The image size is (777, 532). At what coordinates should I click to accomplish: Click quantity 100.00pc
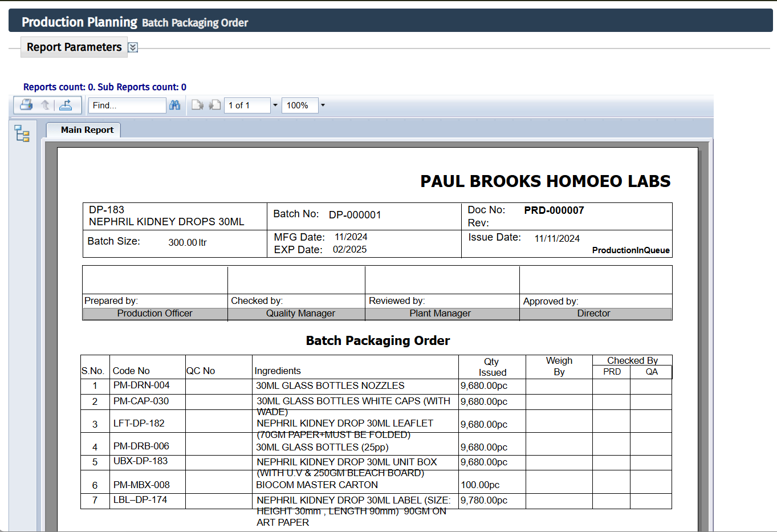480,485
